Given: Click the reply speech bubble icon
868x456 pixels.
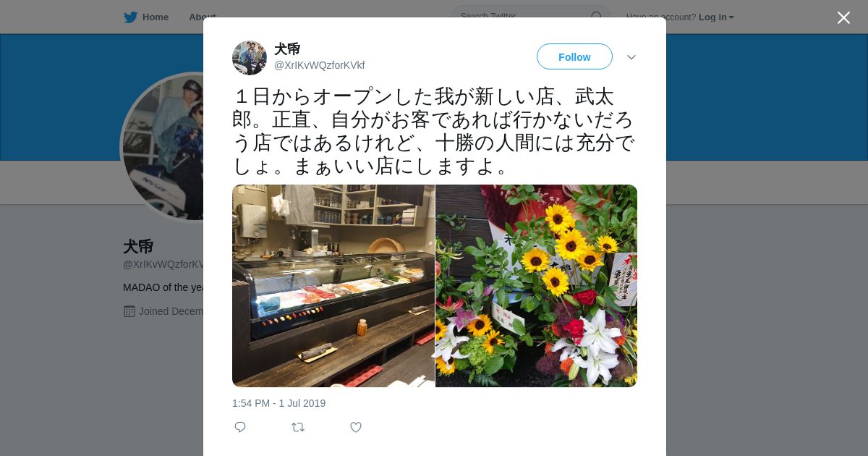Looking at the screenshot, I should 240,427.
